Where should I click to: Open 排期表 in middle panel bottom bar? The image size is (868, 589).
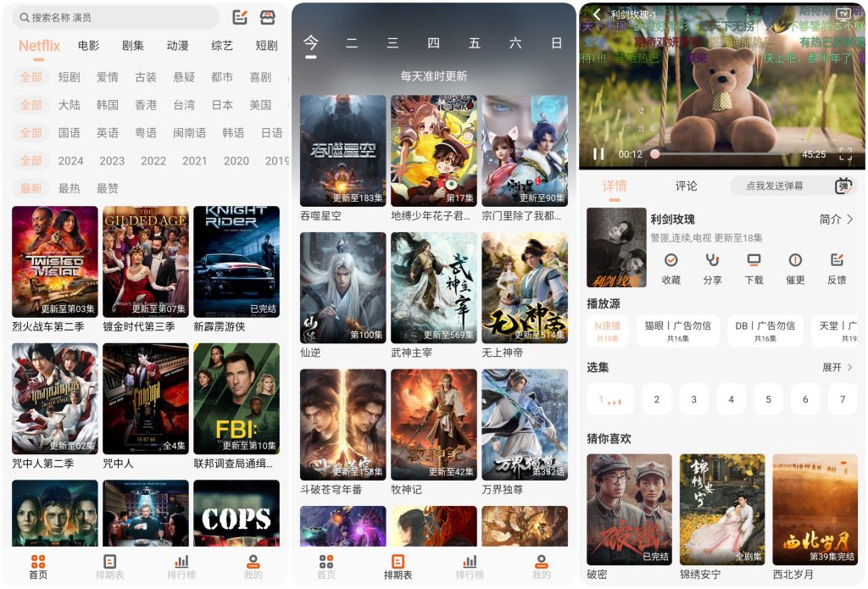point(398,568)
